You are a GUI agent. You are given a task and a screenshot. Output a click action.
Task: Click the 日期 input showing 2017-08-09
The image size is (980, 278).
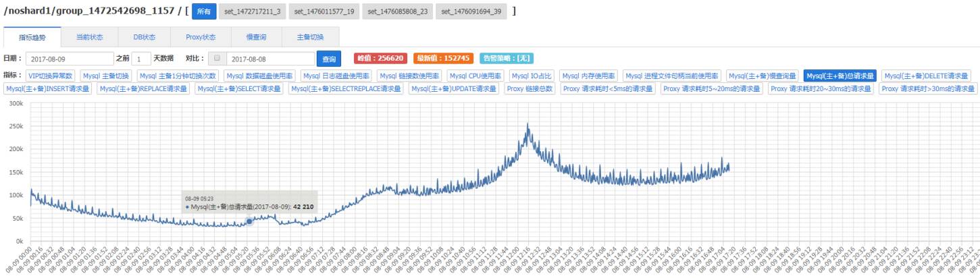pyautogui.click(x=69, y=59)
